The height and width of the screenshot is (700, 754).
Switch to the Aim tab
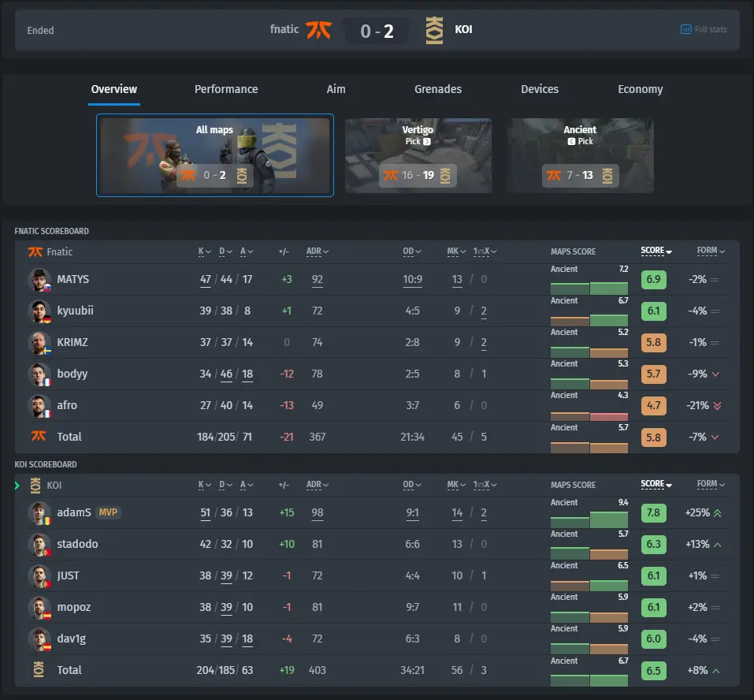click(x=336, y=90)
